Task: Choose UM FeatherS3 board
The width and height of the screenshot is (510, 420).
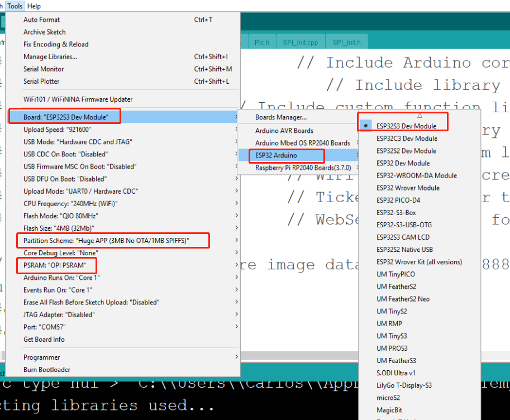Action: click(420, 361)
